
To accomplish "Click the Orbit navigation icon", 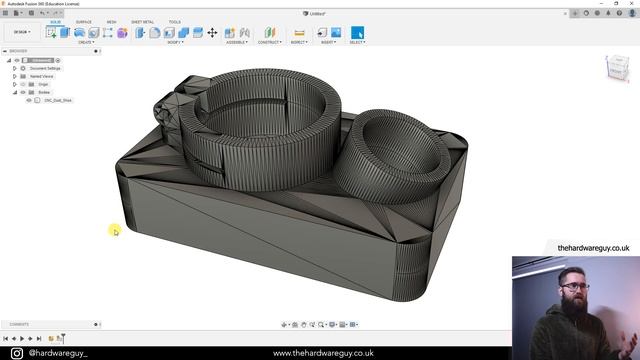I will [284, 324].
